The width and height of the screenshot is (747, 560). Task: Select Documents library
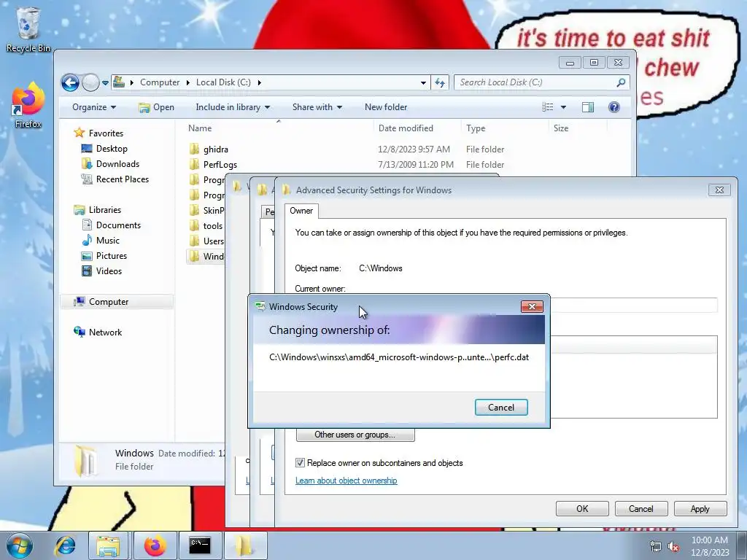pyautogui.click(x=118, y=225)
